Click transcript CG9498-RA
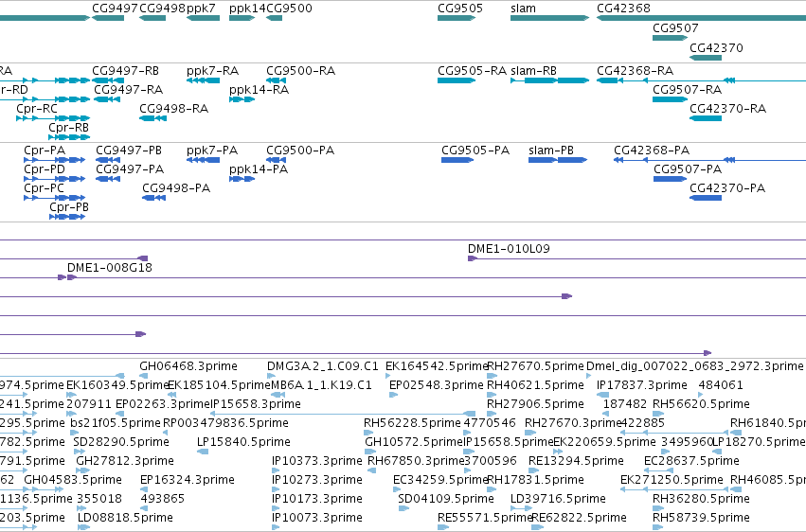 point(173,109)
